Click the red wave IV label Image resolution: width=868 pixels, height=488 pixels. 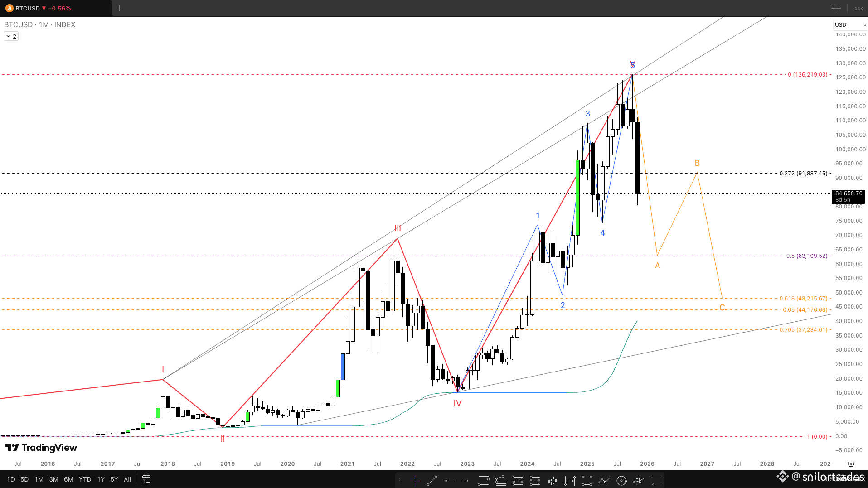tap(457, 403)
